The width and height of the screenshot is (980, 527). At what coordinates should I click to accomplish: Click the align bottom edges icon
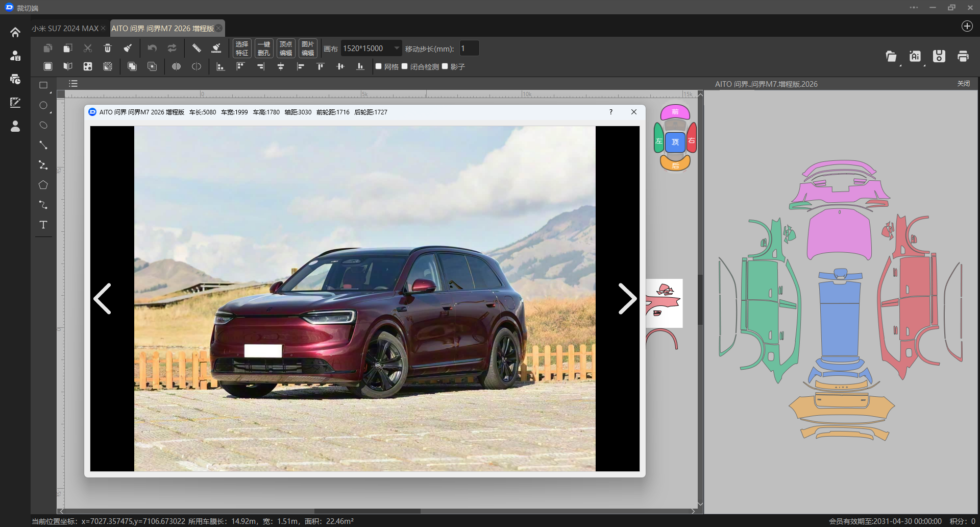(360, 66)
